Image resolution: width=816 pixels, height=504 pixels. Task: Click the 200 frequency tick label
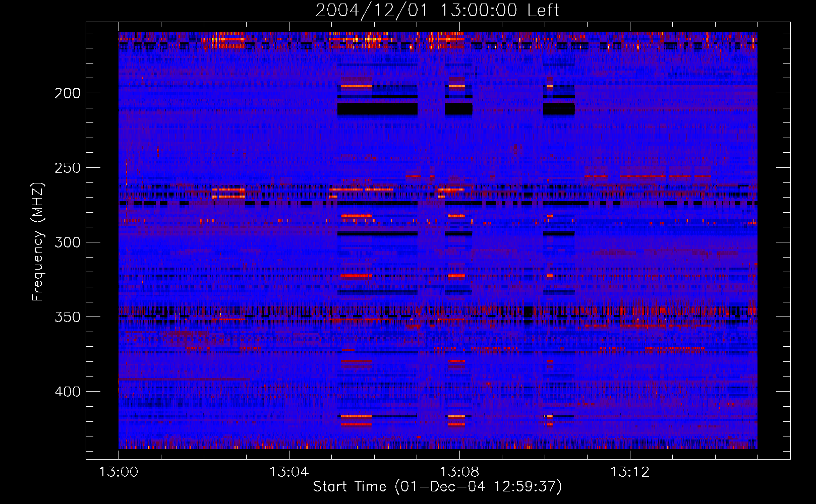coord(68,93)
